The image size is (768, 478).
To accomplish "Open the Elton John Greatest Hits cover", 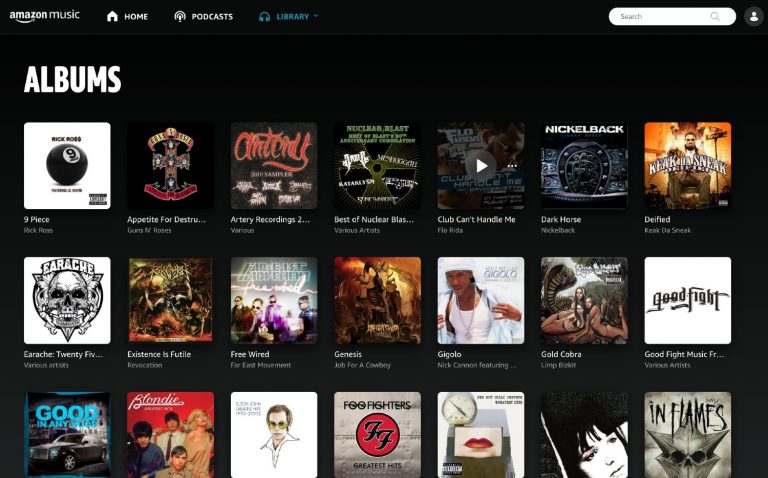I will [x=274, y=435].
